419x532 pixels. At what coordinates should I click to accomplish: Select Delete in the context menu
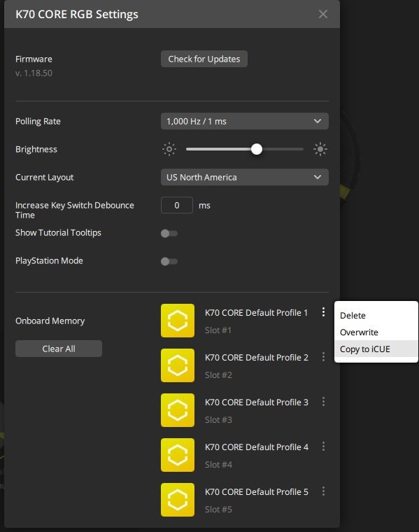click(376, 315)
